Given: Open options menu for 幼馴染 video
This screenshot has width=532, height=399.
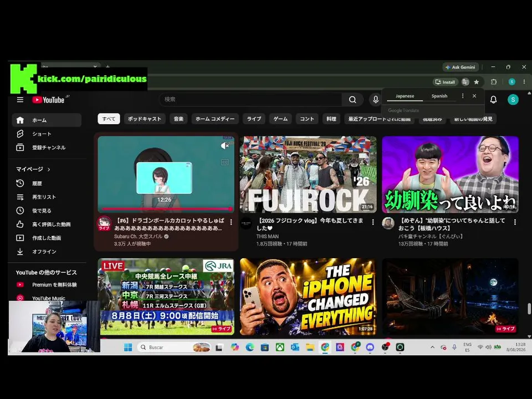Looking at the screenshot, I should 515,222.
